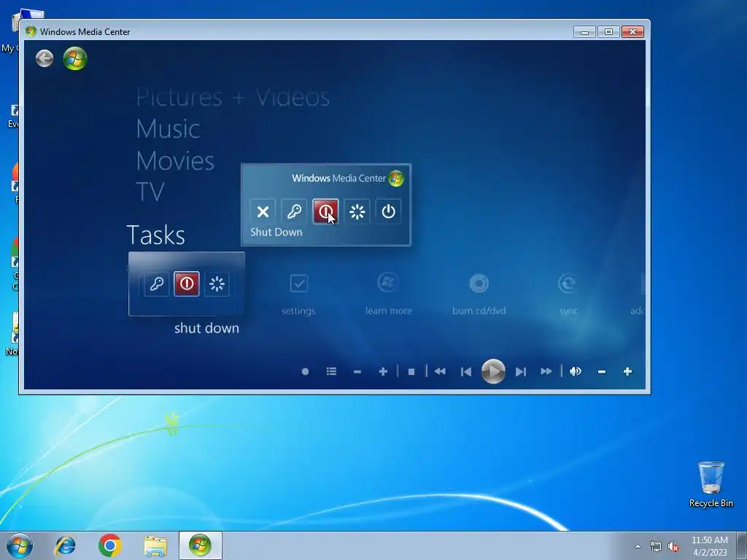Click the red power icon in Tasks tile
Screen dimensions: 747x560
coord(187,284)
